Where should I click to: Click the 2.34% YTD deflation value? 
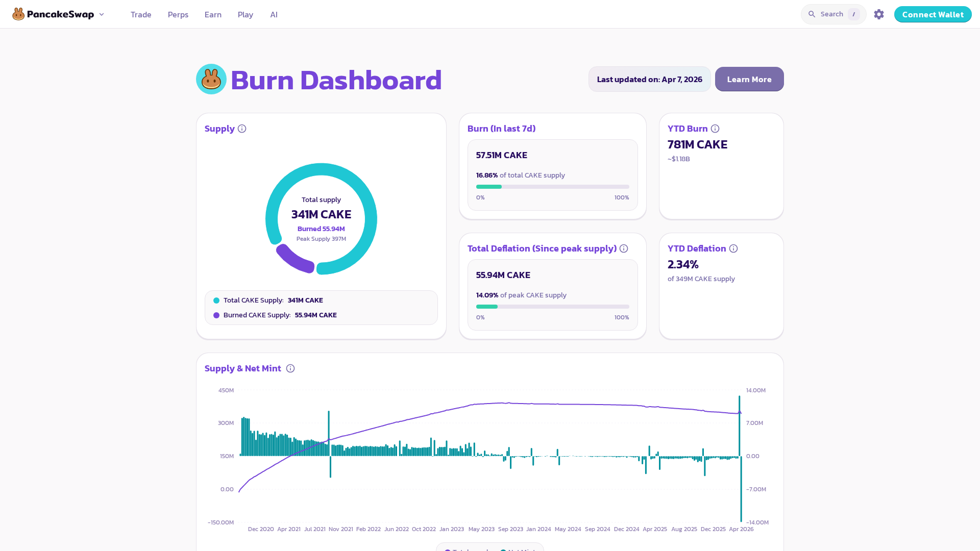[683, 264]
